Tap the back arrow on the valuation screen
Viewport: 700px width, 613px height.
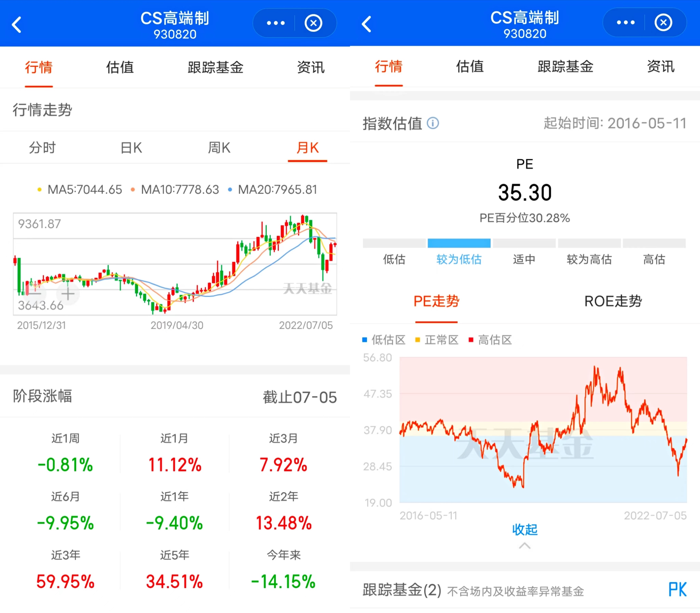click(x=366, y=24)
